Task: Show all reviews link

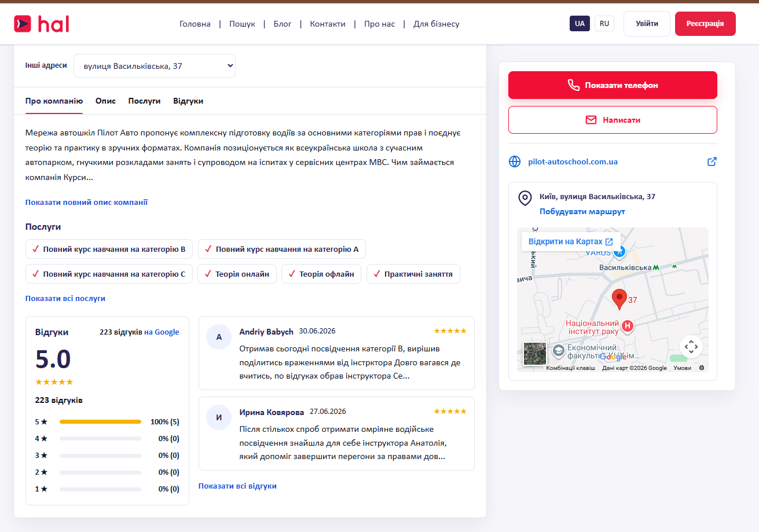Action: click(x=237, y=486)
